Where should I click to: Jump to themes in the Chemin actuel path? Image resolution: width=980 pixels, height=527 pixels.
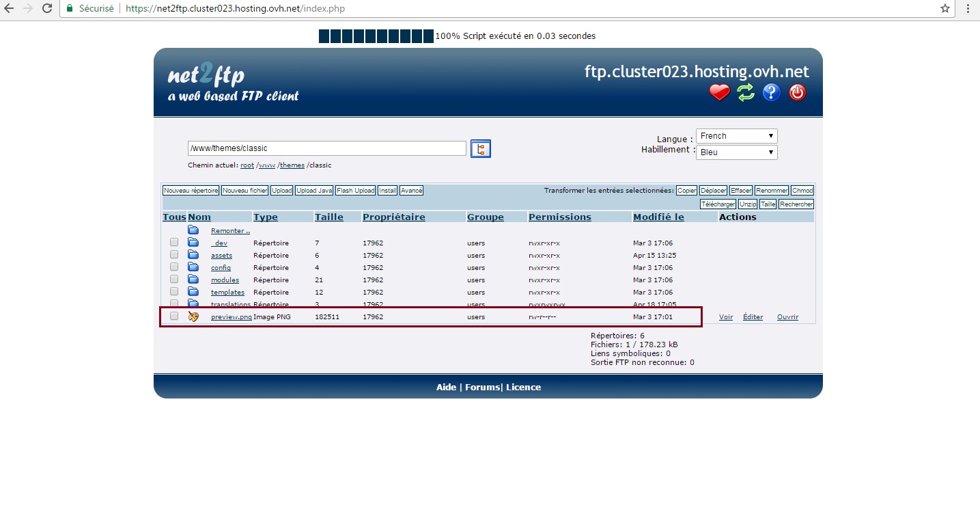[x=292, y=165]
